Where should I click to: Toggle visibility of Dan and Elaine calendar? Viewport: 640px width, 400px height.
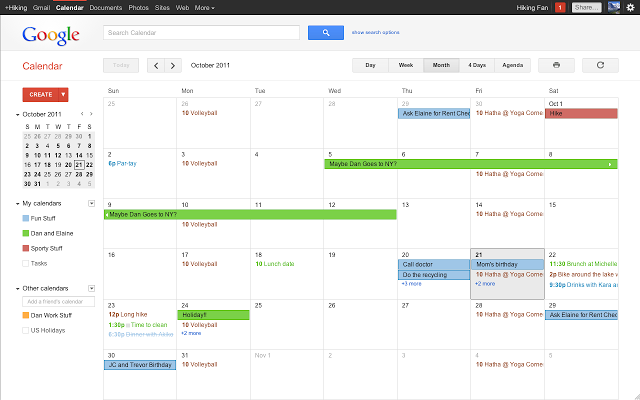click(26, 233)
